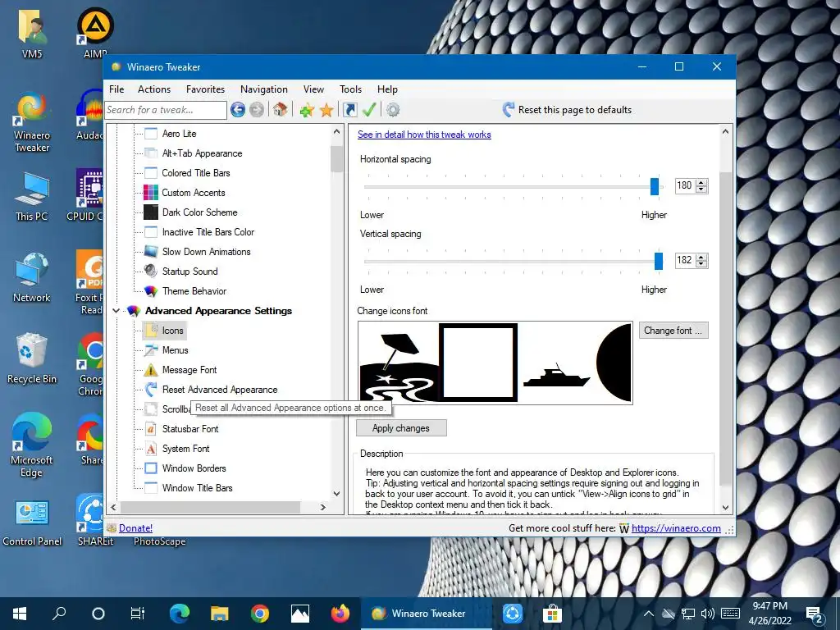Click the Horizontal spacing slider handle
The image size is (840, 630).
point(654,186)
